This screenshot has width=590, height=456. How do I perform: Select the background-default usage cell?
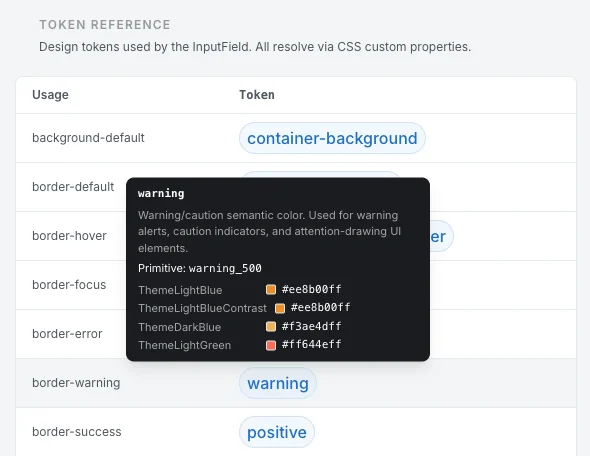tap(88, 138)
